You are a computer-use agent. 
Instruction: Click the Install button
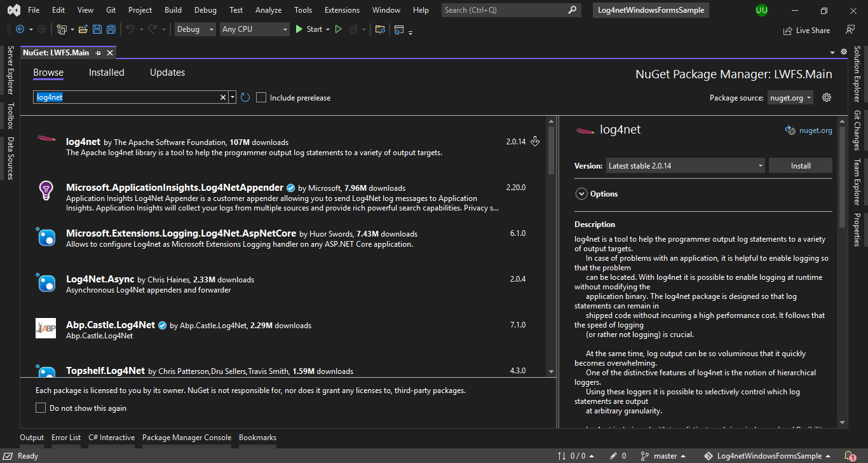coord(801,165)
